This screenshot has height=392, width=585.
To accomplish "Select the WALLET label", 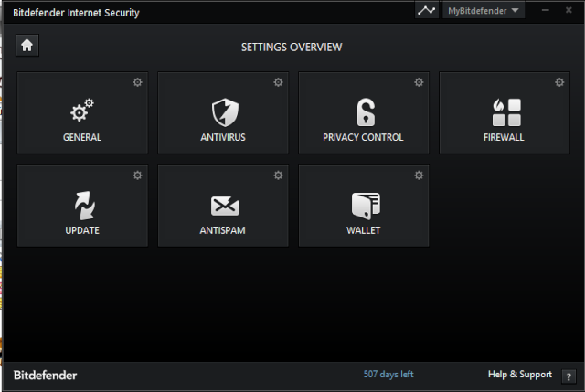I will point(364,230).
